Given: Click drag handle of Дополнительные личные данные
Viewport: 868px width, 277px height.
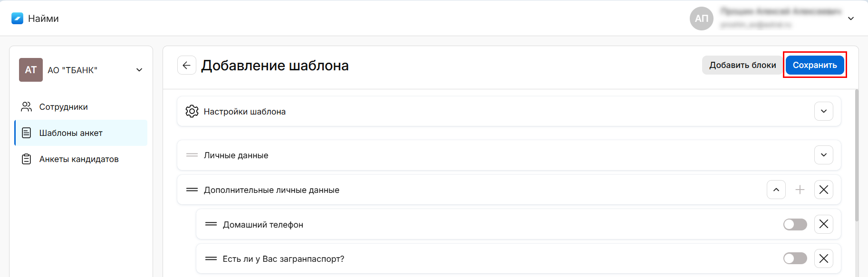Looking at the screenshot, I should point(192,190).
